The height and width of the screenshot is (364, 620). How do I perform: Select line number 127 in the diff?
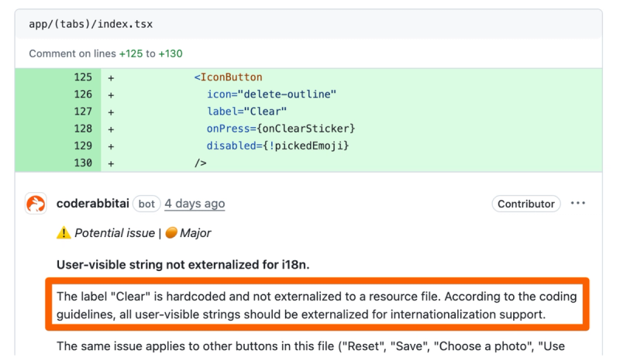83,112
